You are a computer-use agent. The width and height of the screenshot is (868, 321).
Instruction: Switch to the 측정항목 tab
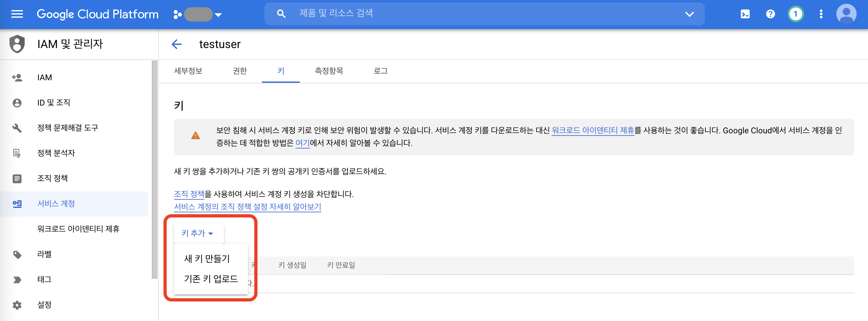coord(329,71)
